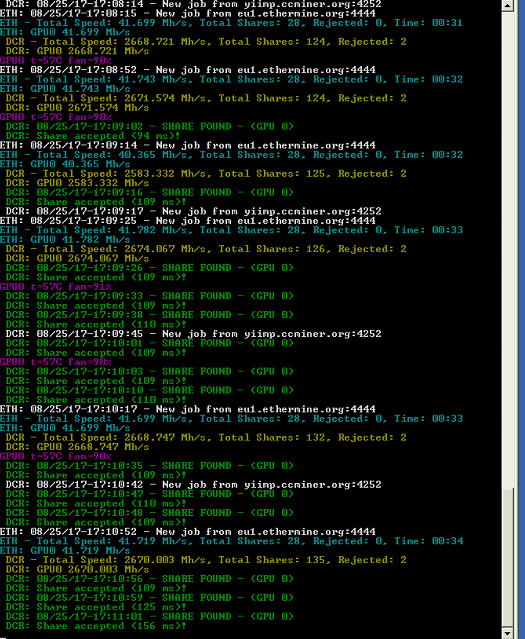Click DCR Total Speed 2670.003 Mh/s line

(x=206, y=560)
